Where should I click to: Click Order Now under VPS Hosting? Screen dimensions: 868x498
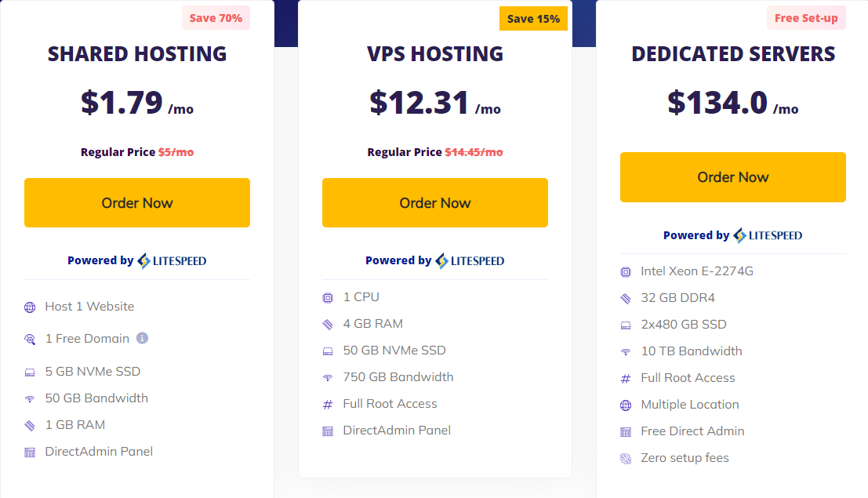(435, 203)
